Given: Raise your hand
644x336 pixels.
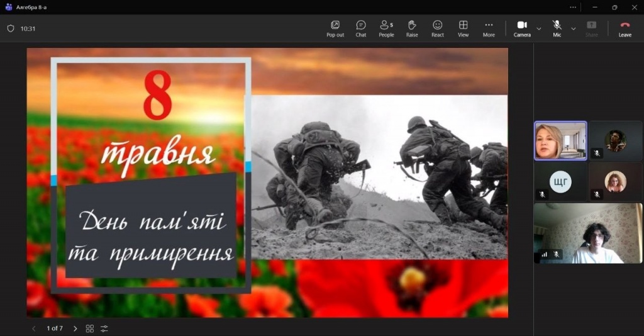Looking at the screenshot, I should click(x=412, y=29).
